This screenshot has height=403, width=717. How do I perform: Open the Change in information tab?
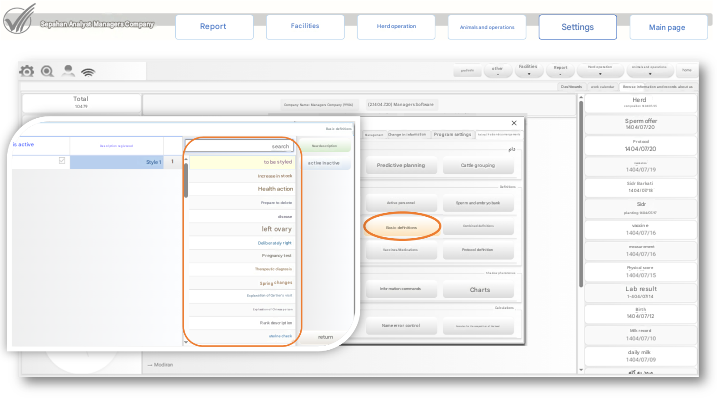[x=407, y=134]
